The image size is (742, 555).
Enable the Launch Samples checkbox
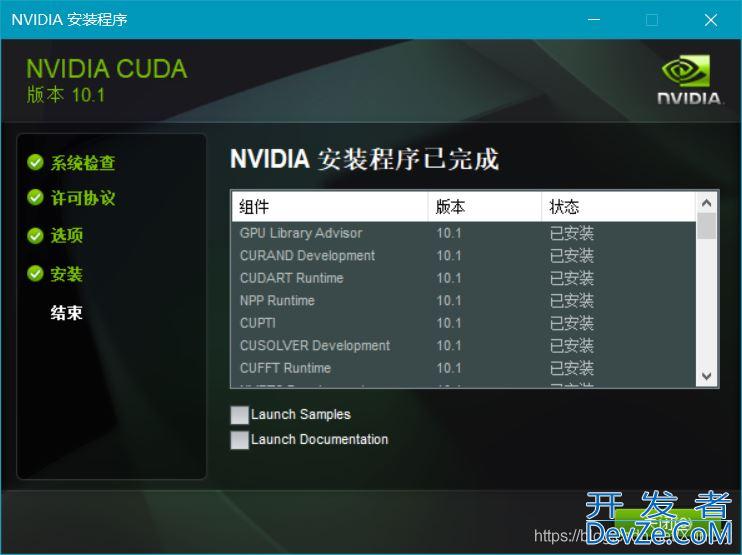[x=239, y=415]
